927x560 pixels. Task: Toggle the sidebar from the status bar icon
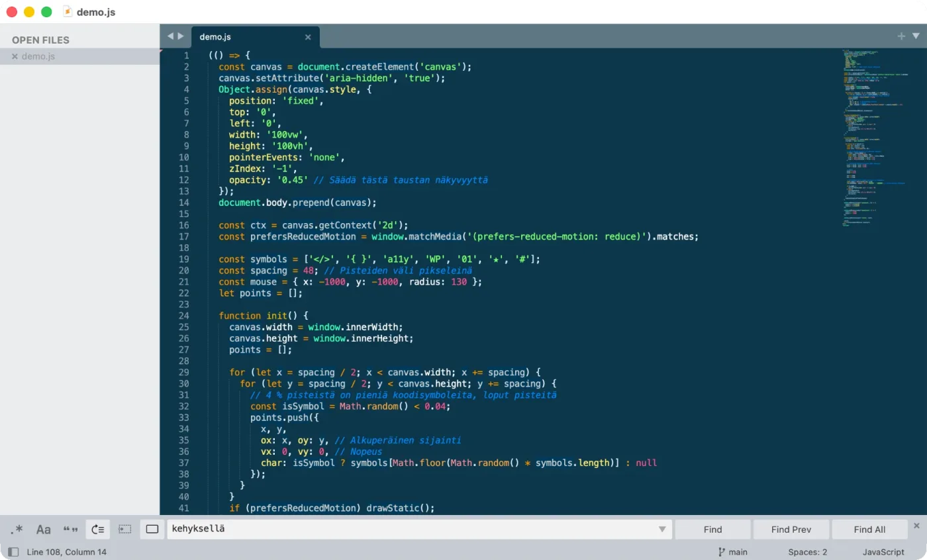(x=13, y=551)
